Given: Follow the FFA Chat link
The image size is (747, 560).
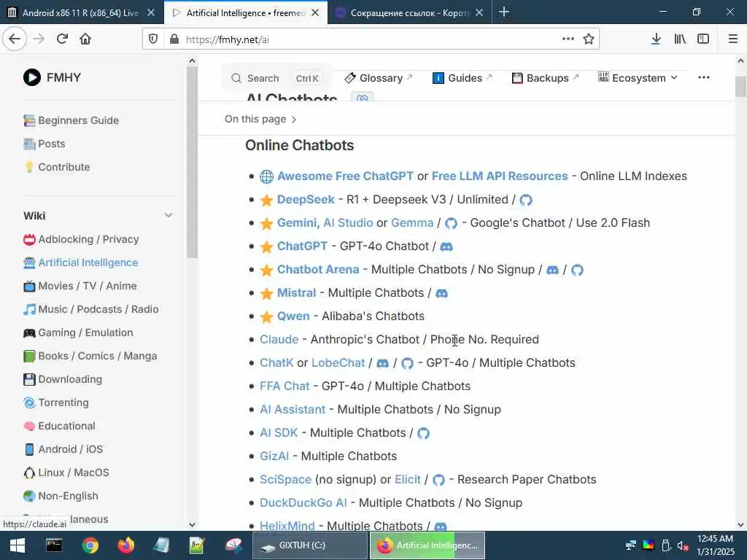Looking at the screenshot, I should (285, 386).
